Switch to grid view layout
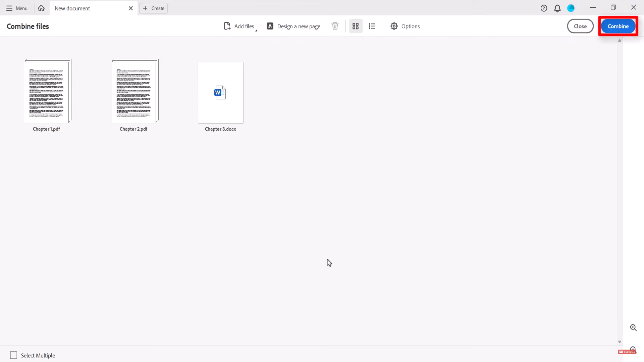The image size is (644, 362). click(x=356, y=26)
